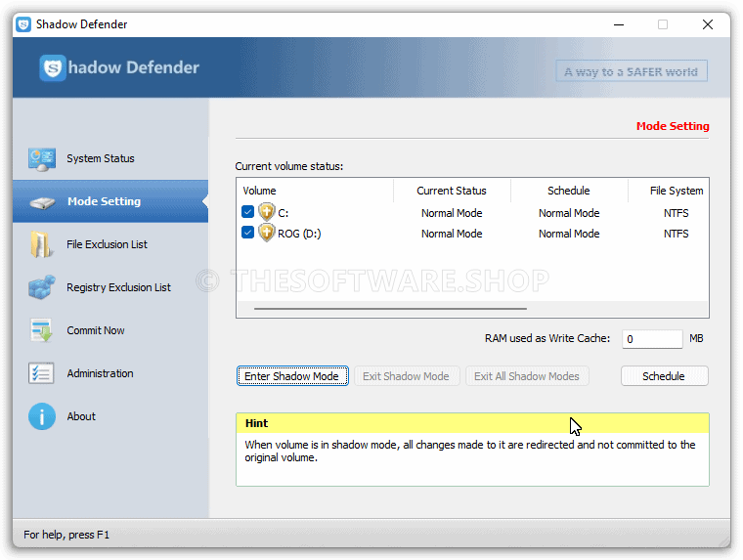Click the Current volume status label
The image size is (743, 560).
(x=289, y=166)
